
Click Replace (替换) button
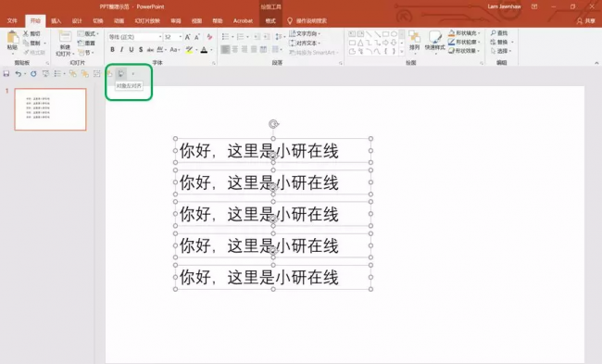coord(501,42)
